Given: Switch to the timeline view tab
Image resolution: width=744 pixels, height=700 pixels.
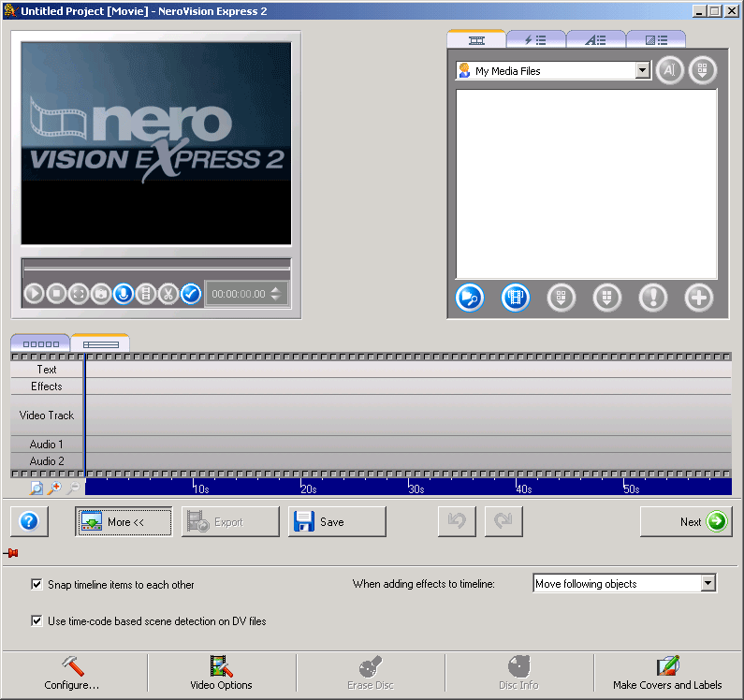Looking at the screenshot, I should (100, 343).
